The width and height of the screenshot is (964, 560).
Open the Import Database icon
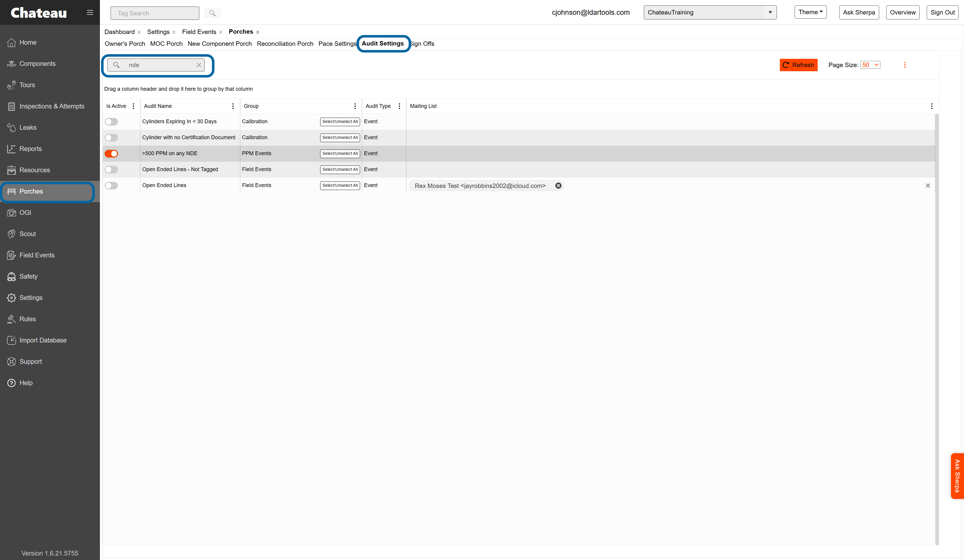click(x=12, y=340)
